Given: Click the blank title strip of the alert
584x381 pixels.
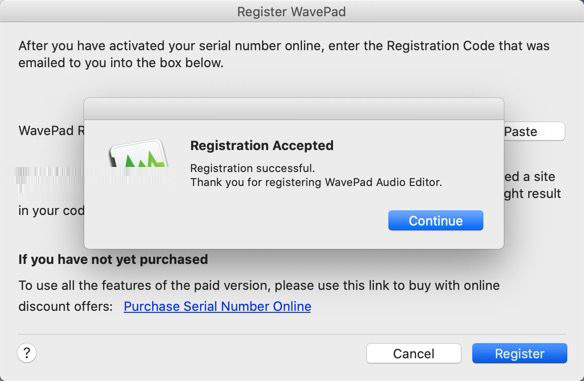Looking at the screenshot, I should point(294,109).
